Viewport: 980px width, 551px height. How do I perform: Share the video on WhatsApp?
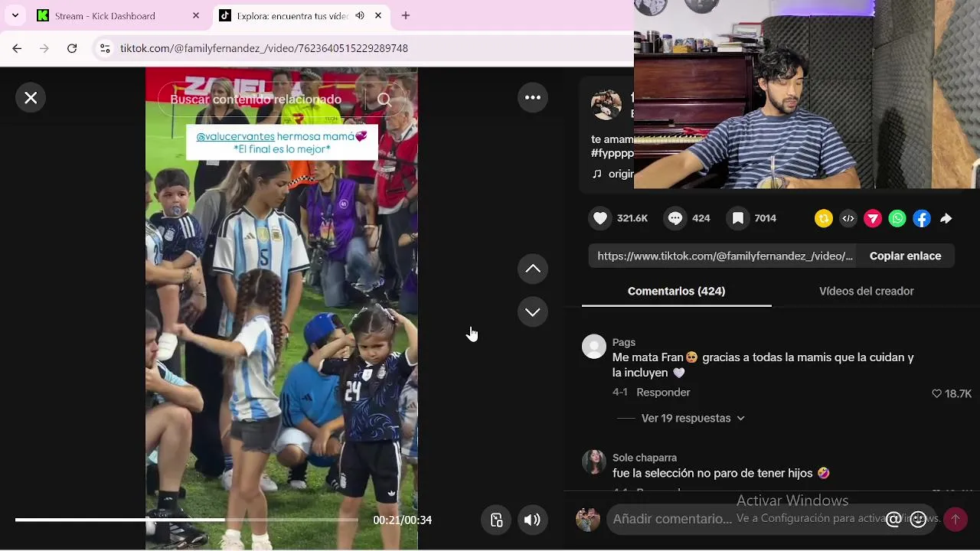[897, 219]
